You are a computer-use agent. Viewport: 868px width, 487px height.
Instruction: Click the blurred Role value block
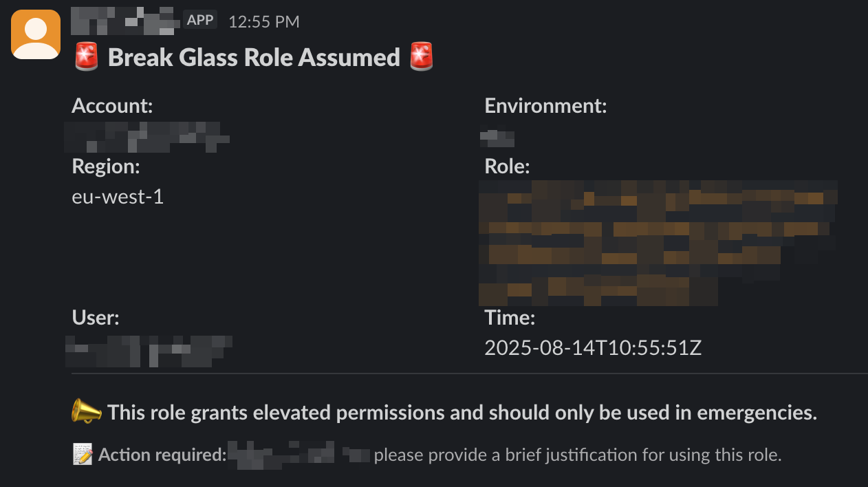pyautogui.click(x=657, y=242)
